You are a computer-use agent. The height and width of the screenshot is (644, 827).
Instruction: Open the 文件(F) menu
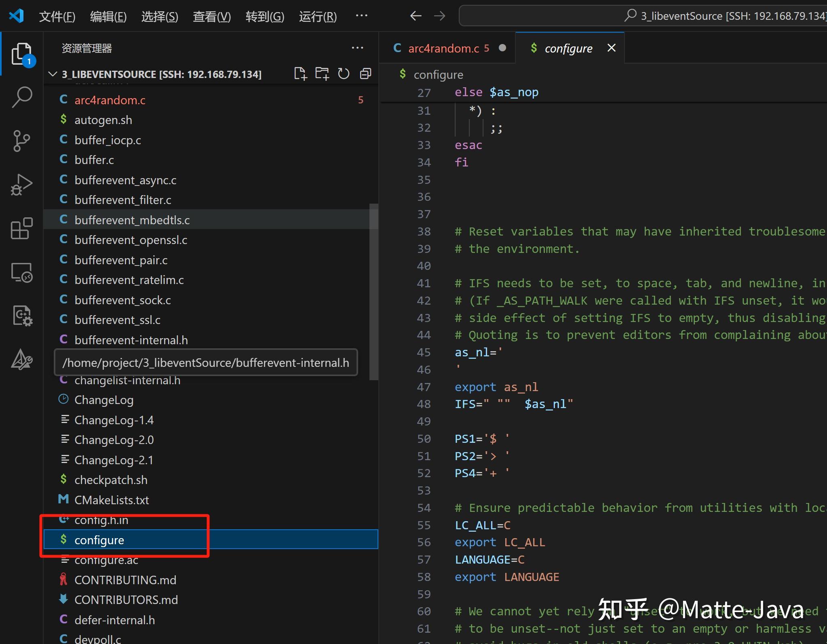tap(57, 17)
